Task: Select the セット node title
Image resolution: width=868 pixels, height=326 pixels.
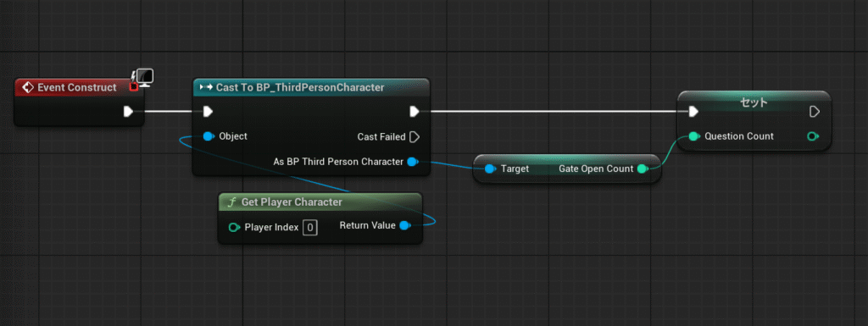Action: click(754, 102)
